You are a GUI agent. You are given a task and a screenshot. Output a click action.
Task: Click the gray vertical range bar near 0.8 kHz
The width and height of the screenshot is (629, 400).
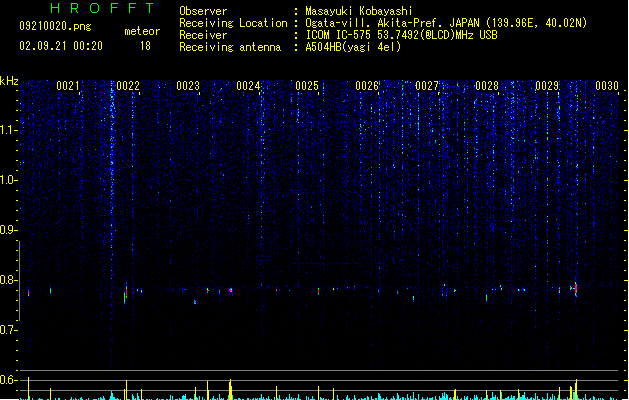coord(19,280)
